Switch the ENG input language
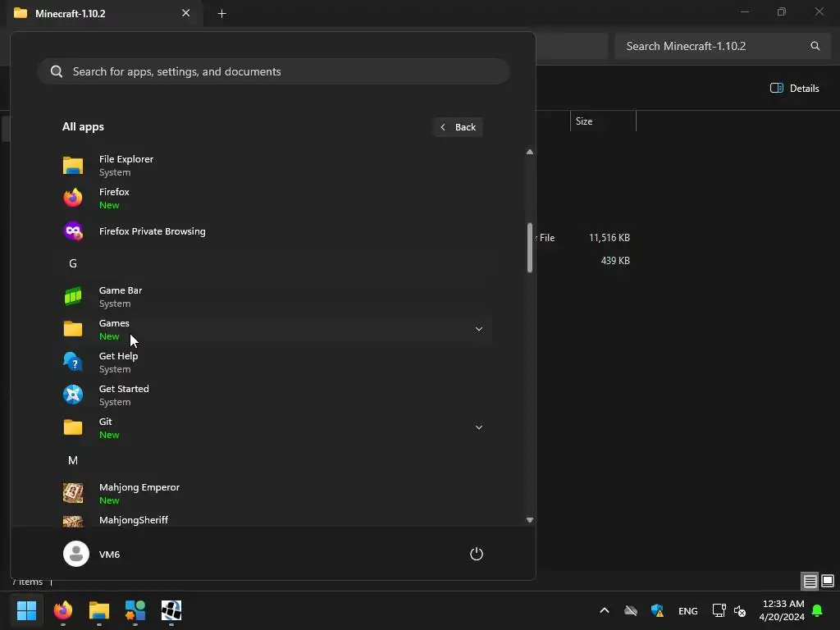Screen dimensions: 840x630 point(688,610)
